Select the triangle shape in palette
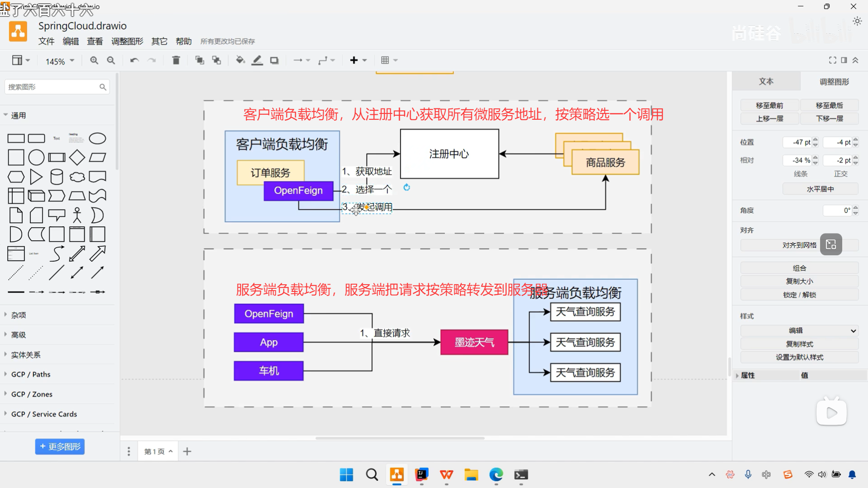 point(36,177)
